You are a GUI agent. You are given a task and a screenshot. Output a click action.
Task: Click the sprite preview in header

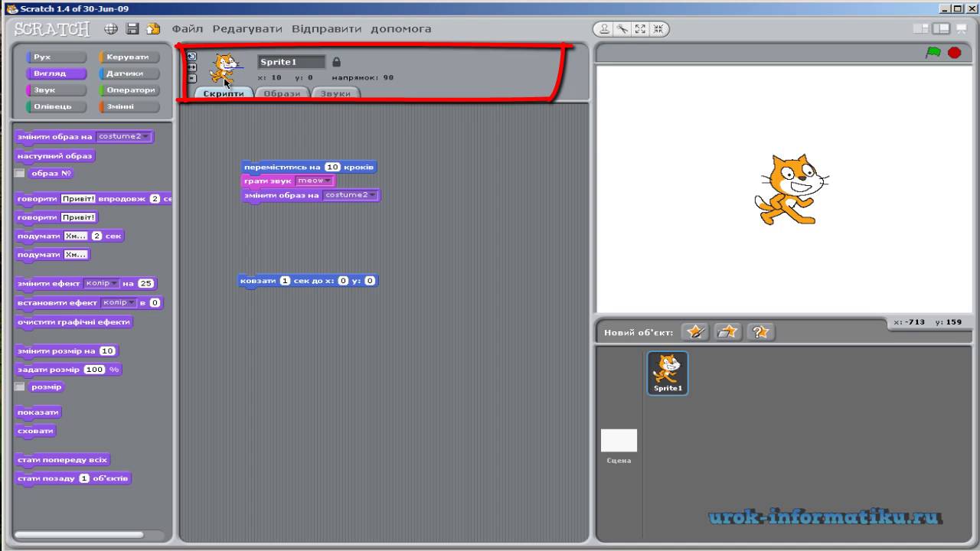[225, 69]
